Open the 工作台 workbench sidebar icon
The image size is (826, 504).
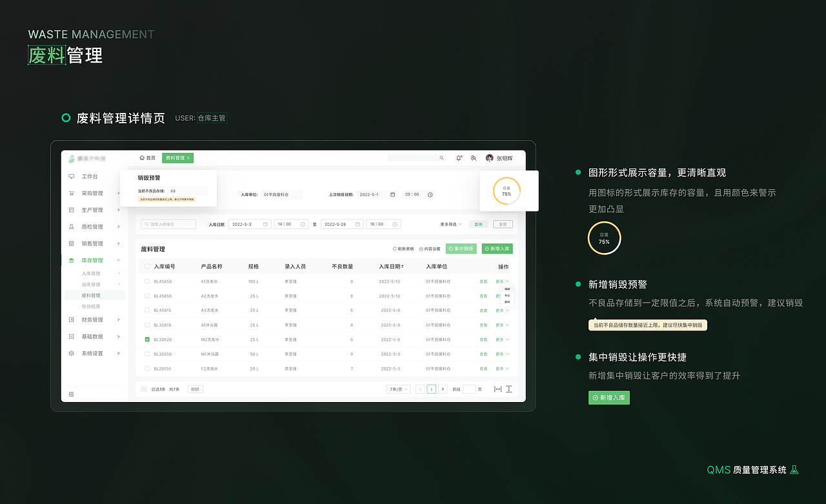[70, 176]
